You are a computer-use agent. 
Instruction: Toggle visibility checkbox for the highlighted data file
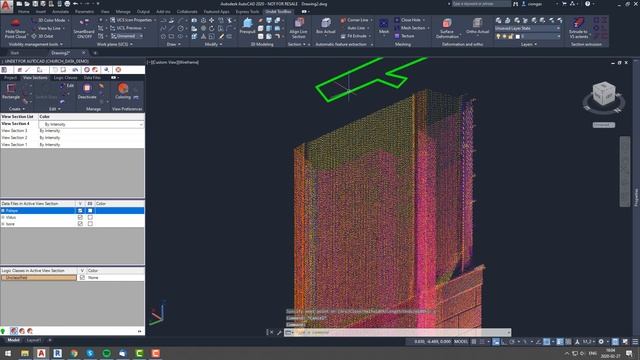[x=80, y=211]
